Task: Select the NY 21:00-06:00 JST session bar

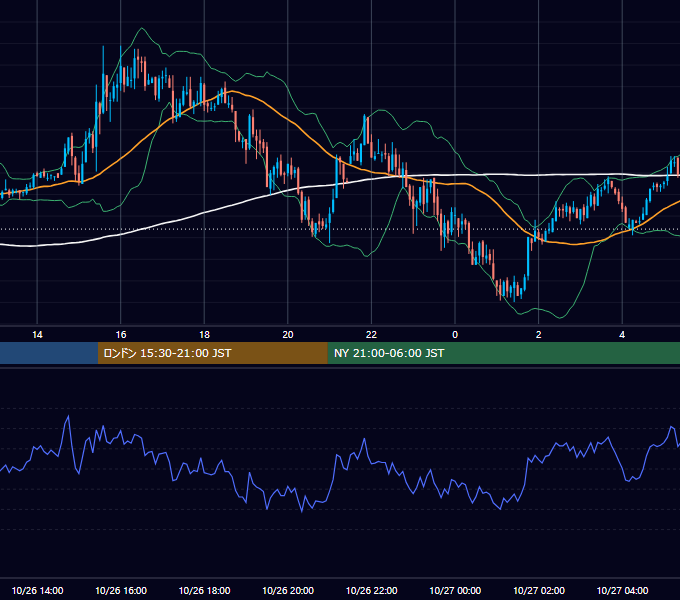Action: [503, 353]
